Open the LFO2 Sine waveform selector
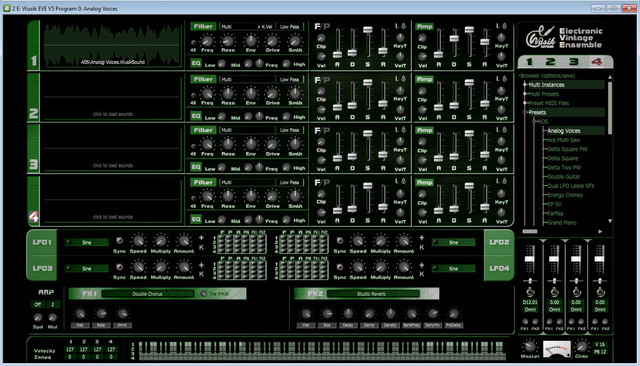 (453, 242)
